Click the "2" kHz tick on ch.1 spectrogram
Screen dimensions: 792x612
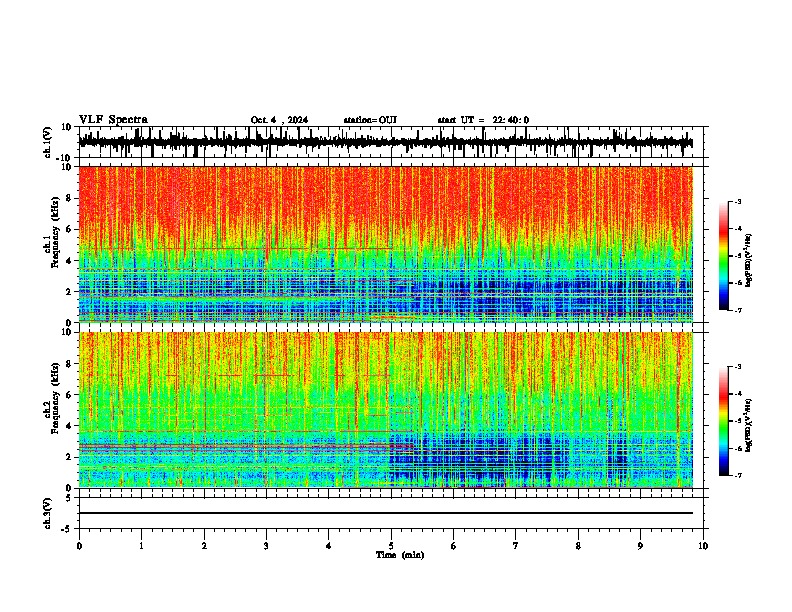point(70,291)
